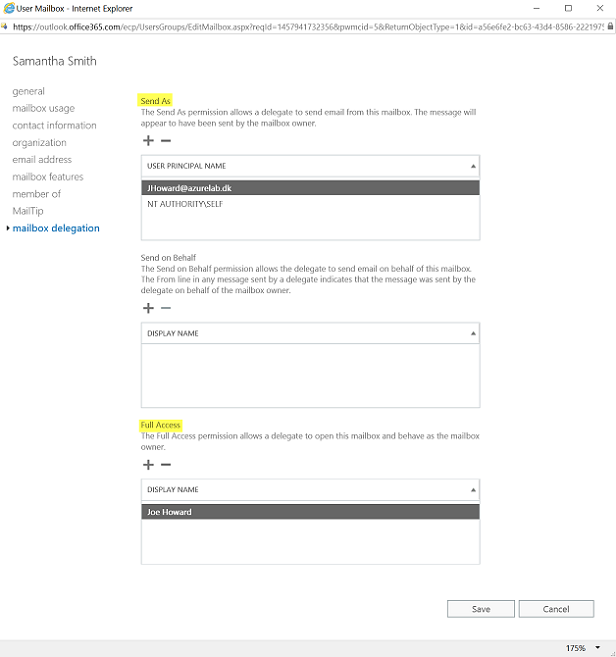Open the zoom level dropdown arrow
This screenshot has width=616, height=657.
coord(598,647)
